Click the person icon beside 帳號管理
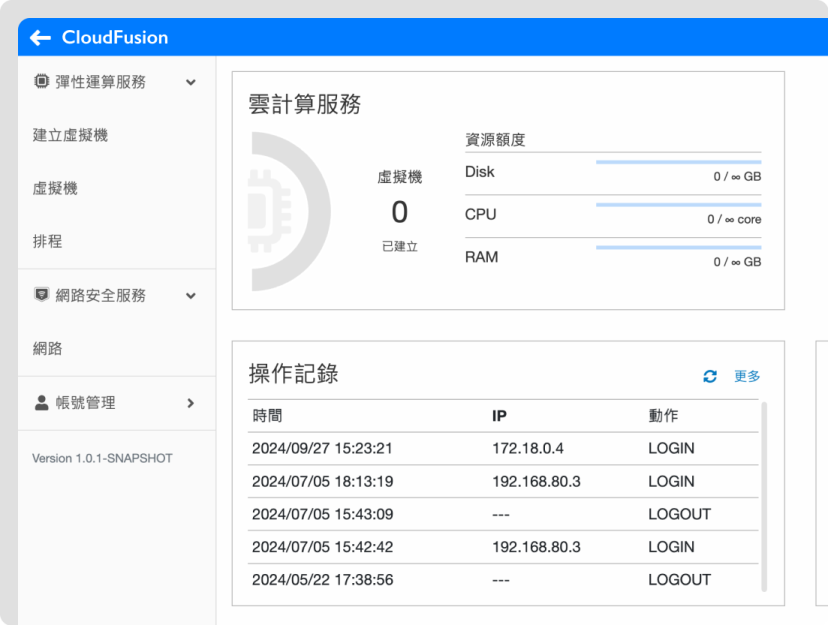This screenshot has width=828, height=625. [x=40, y=403]
